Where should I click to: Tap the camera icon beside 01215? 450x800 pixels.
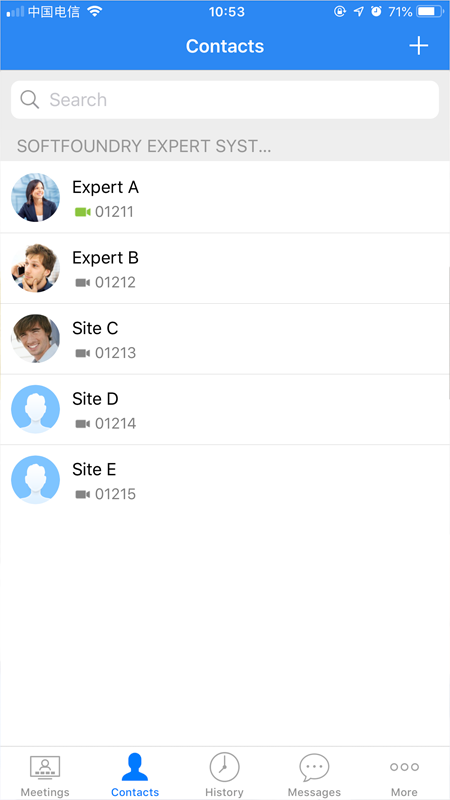pyautogui.click(x=83, y=494)
